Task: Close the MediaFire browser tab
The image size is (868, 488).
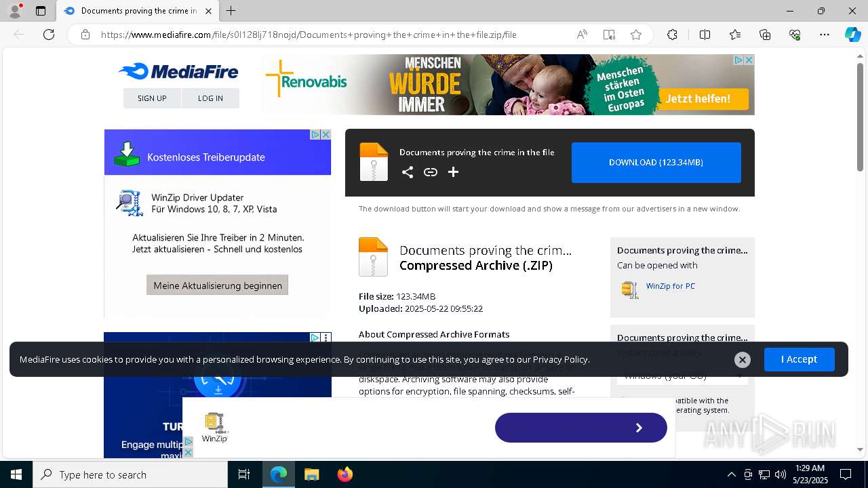Action: click(209, 11)
